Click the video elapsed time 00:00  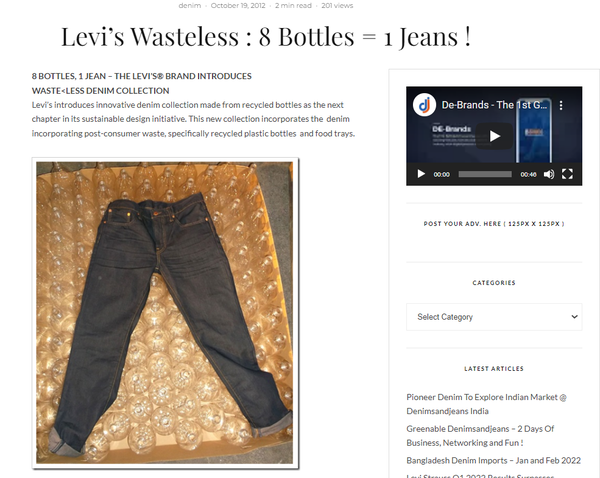point(441,175)
